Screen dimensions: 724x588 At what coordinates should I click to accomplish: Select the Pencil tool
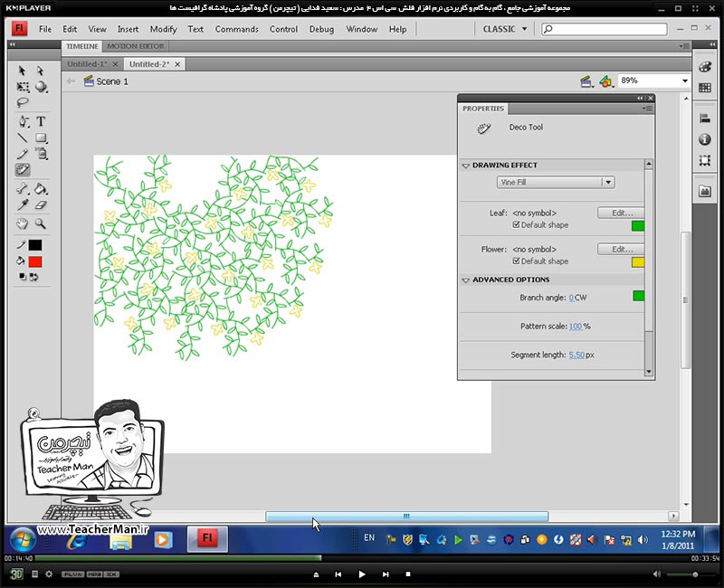[x=22, y=154]
